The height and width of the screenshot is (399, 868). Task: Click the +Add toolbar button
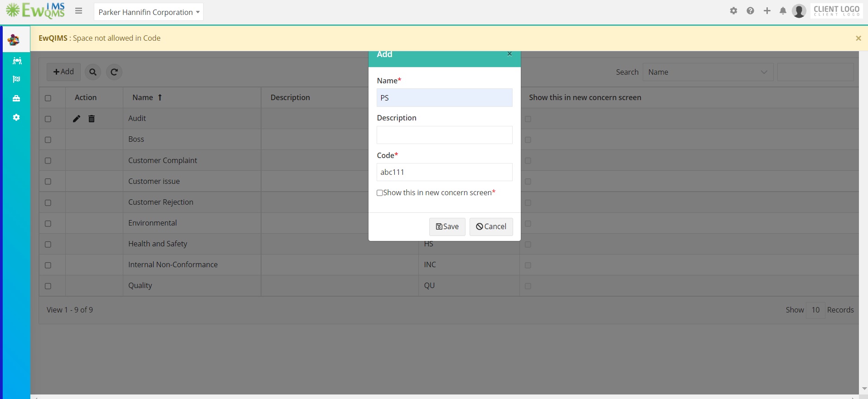(63, 72)
